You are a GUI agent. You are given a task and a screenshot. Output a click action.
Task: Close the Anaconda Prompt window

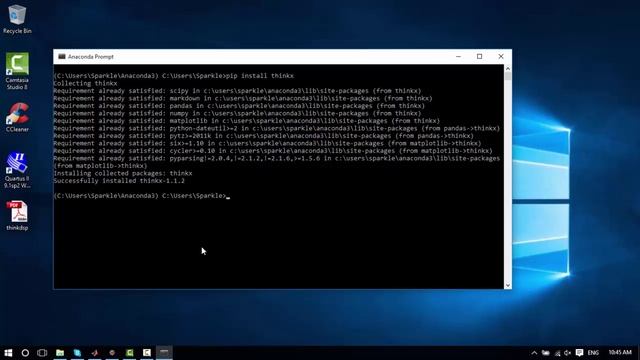501,57
